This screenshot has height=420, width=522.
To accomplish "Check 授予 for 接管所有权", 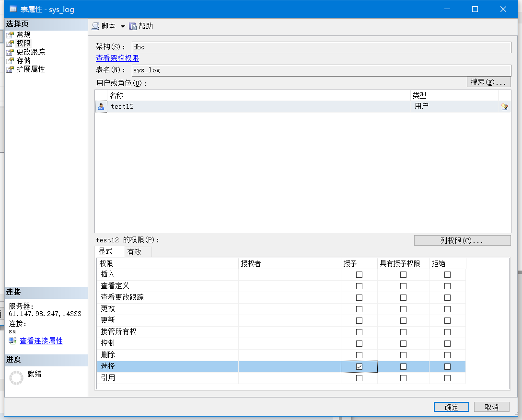I will [359, 332].
